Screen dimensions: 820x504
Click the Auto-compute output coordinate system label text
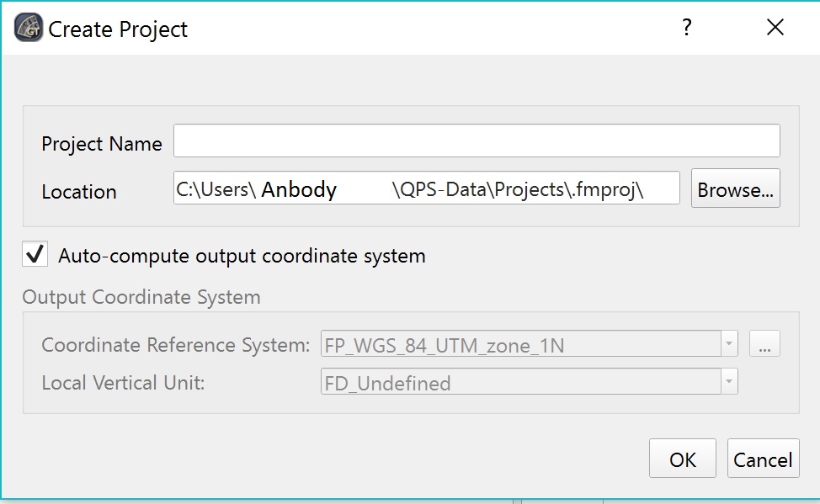(242, 256)
